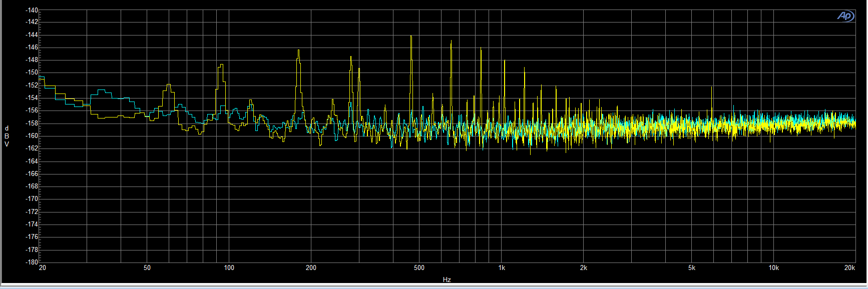Select the -142 y-axis label
868x289 pixels.
[32, 21]
